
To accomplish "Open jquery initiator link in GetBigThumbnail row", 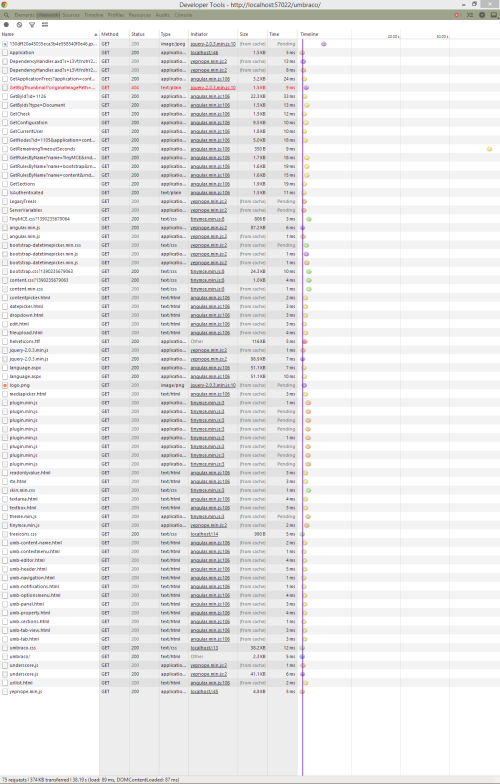I will coord(213,88).
